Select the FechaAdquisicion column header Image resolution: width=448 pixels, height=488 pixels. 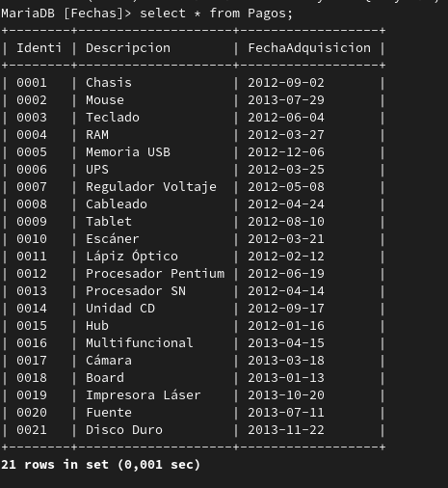(309, 48)
